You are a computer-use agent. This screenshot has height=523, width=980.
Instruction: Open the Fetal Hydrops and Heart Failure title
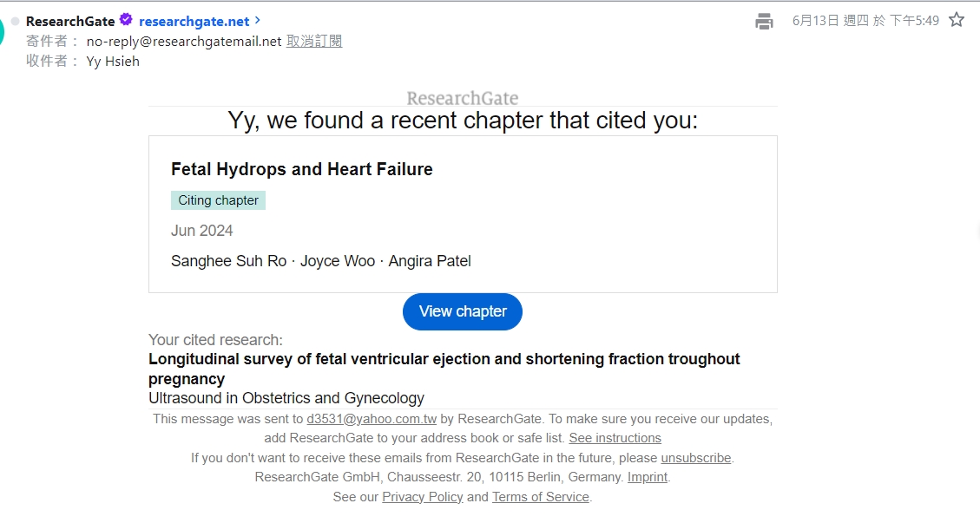302,169
